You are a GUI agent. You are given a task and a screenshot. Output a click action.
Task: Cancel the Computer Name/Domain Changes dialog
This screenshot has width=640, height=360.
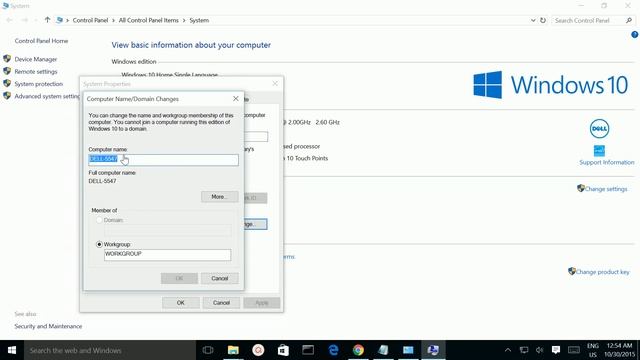tap(220, 278)
